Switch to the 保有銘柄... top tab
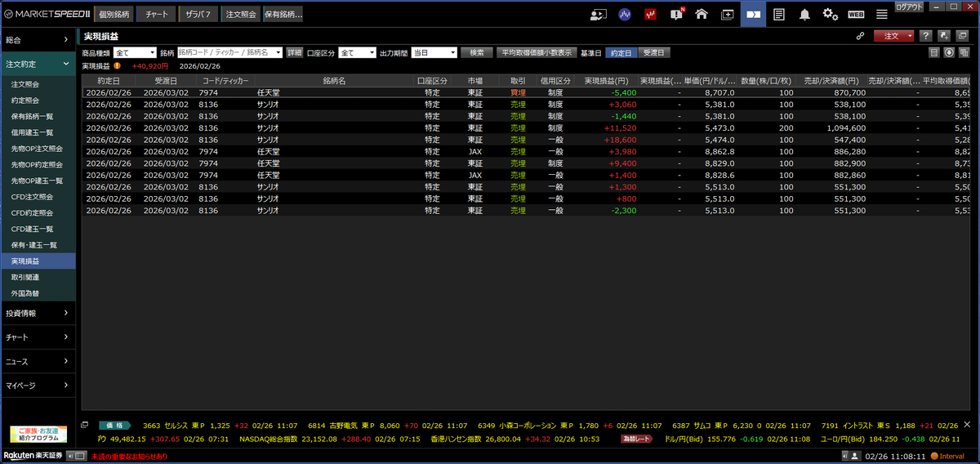 [283, 14]
